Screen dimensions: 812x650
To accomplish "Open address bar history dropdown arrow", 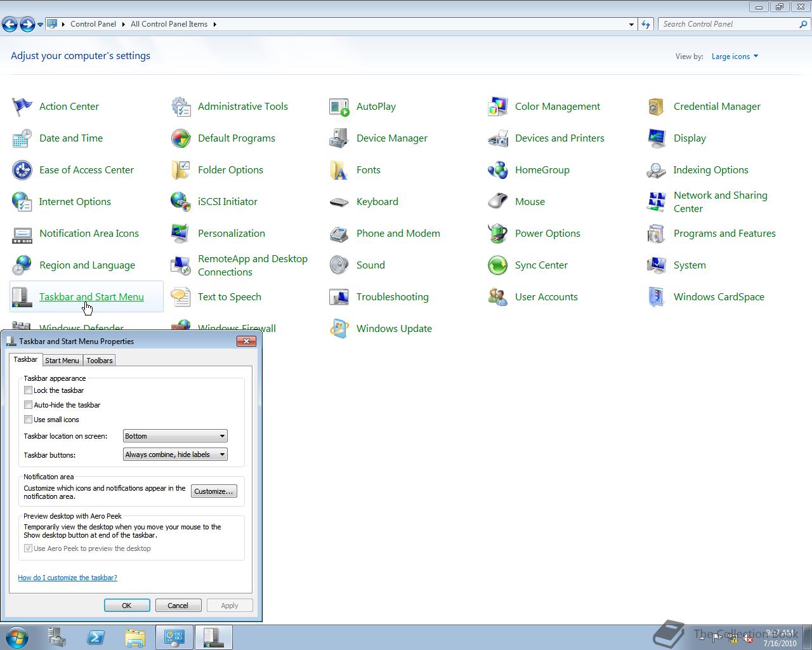I will pyautogui.click(x=631, y=24).
